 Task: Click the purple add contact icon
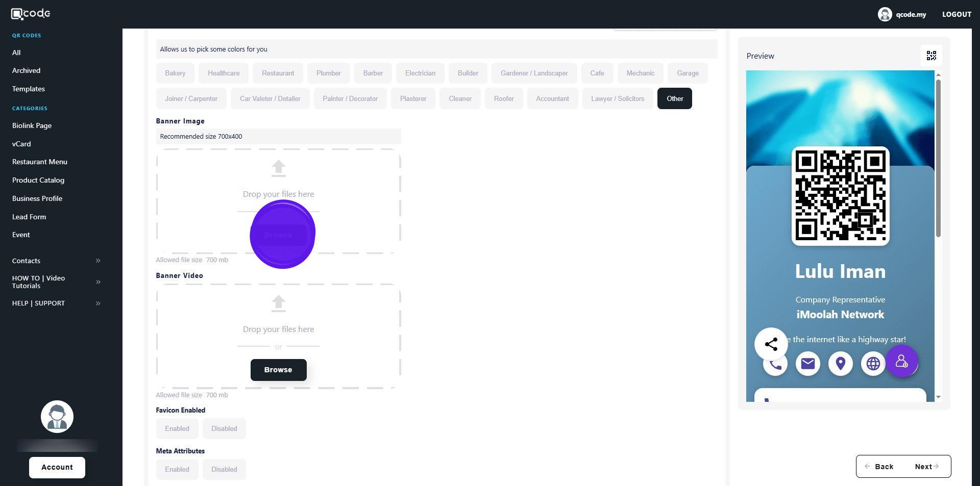(902, 361)
